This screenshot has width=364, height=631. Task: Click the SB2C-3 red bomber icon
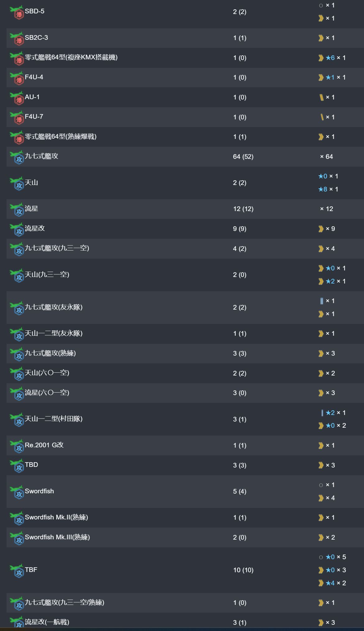pyautogui.click(x=17, y=39)
